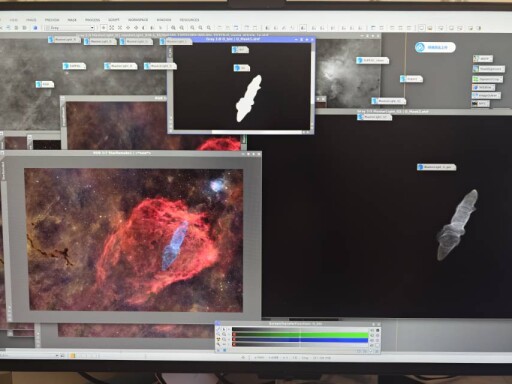Open the WINDOW menu
This screenshot has width=512, height=384.
point(164,20)
